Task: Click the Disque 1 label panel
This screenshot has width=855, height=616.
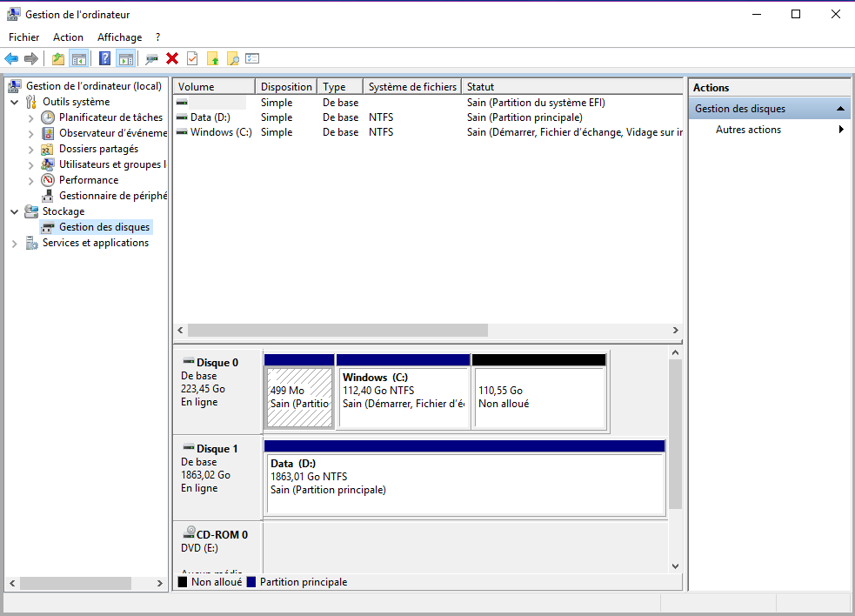Action: (x=218, y=478)
